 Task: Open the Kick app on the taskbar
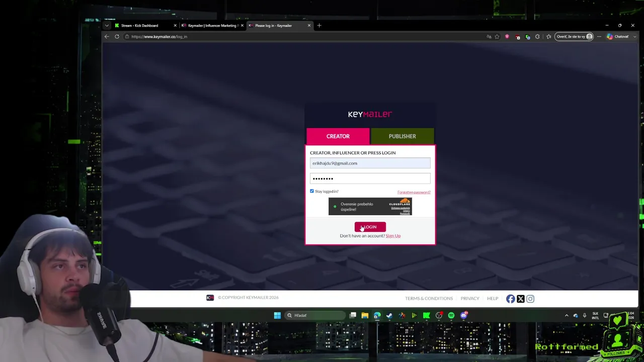(x=427, y=316)
